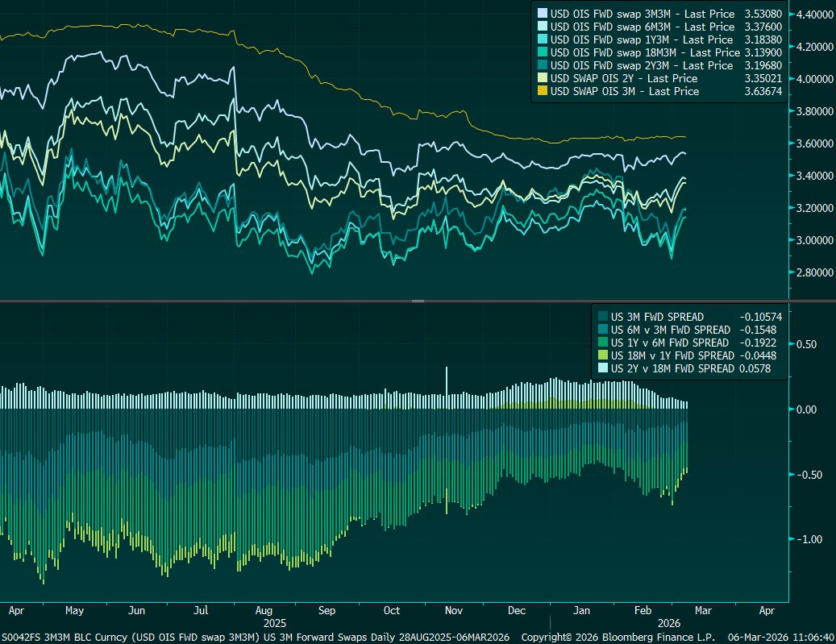Select the USD OIS FWD swap 1Y3M legend label
The height and width of the screenshot is (644, 836).
[642, 39]
